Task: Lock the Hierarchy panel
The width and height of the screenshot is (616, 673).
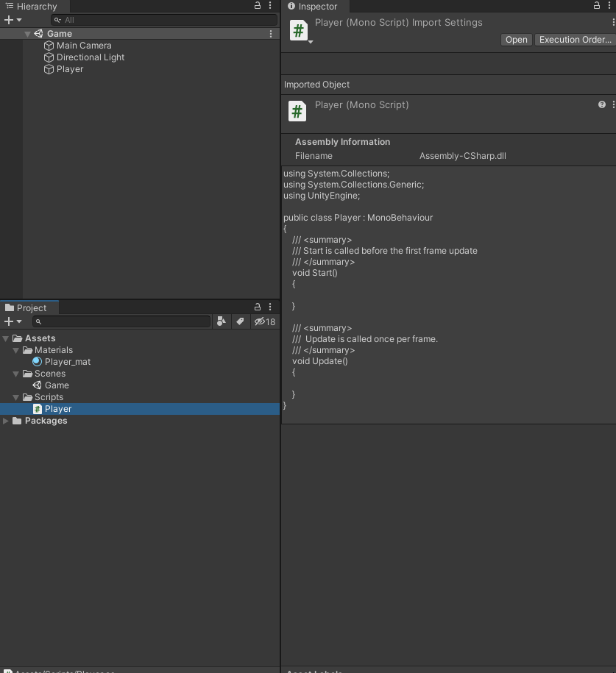Action: [258, 6]
